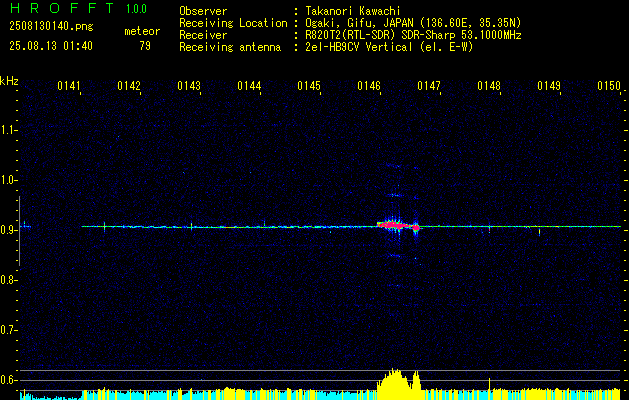The width and height of the screenshot is (629, 400).
Task: Click the 0145 time marker
Action: pos(309,86)
